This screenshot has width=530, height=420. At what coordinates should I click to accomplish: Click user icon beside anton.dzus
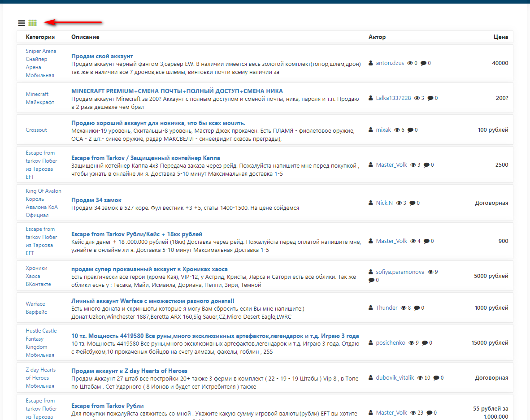(x=371, y=63)
